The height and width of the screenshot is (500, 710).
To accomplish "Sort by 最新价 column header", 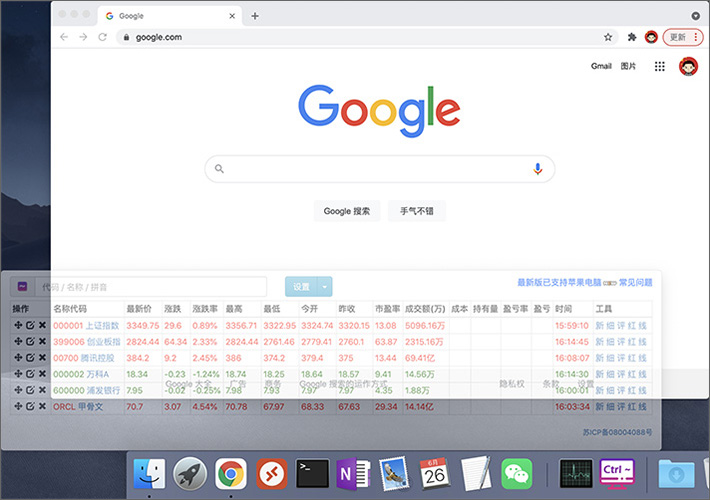I will tap(139, 309).
